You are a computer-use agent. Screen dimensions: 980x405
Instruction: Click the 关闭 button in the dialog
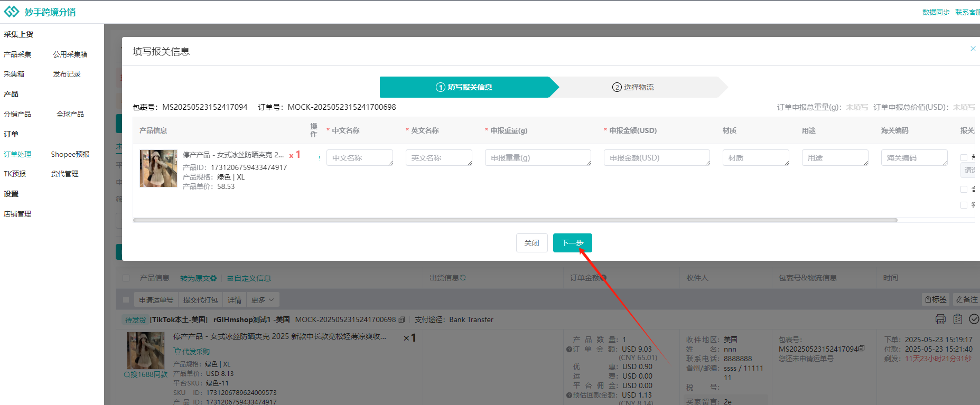[532, 243]
